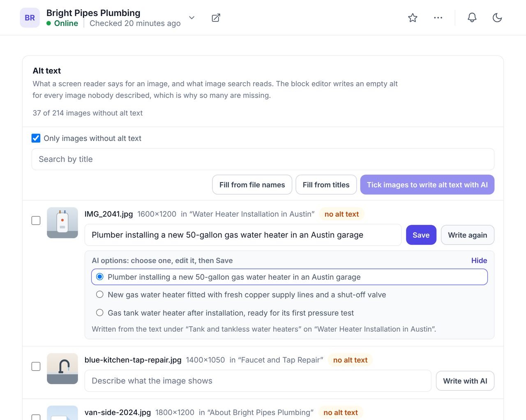Click the Search by title field
This screenshot has height=420, width=526.
point(263,159)
